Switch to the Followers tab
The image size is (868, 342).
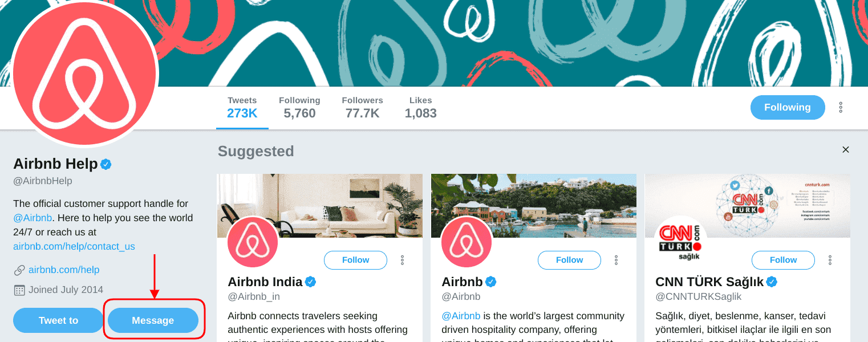pyautogui.click(x=362, y=107)
